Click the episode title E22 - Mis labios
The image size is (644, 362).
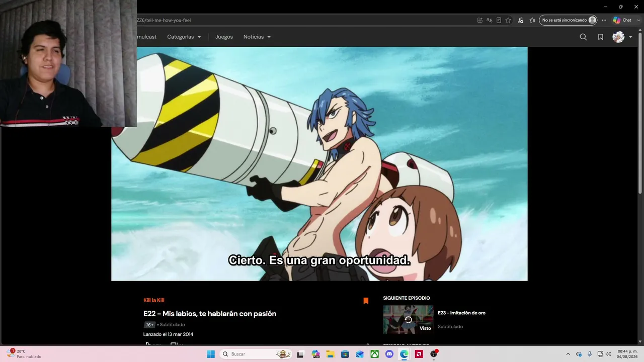pos(210,314)
